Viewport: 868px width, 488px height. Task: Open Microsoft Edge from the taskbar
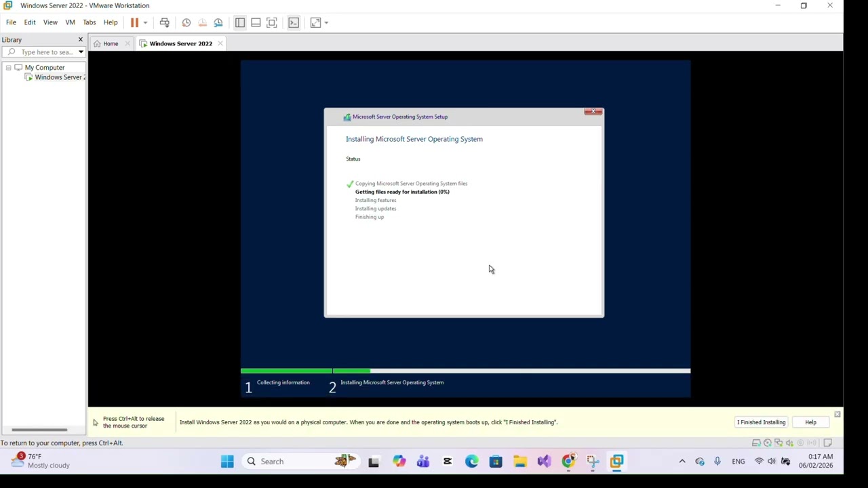471,462
